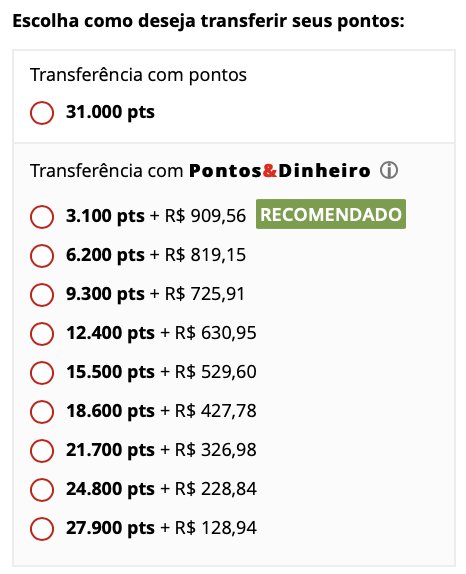
Task: Choose the 15.500 pts radio circle
Action: point(42,373)
